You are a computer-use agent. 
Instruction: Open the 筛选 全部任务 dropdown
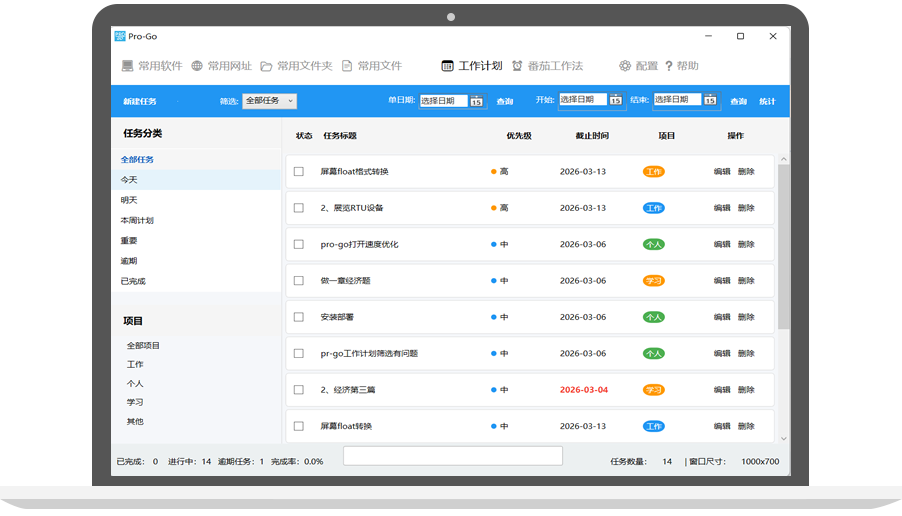coord(269,101)
